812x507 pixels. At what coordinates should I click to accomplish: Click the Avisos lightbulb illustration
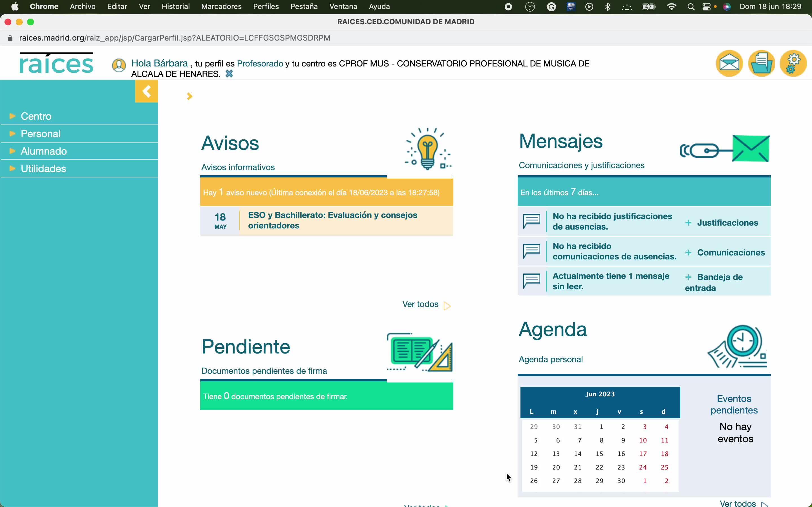coord(427,149)
